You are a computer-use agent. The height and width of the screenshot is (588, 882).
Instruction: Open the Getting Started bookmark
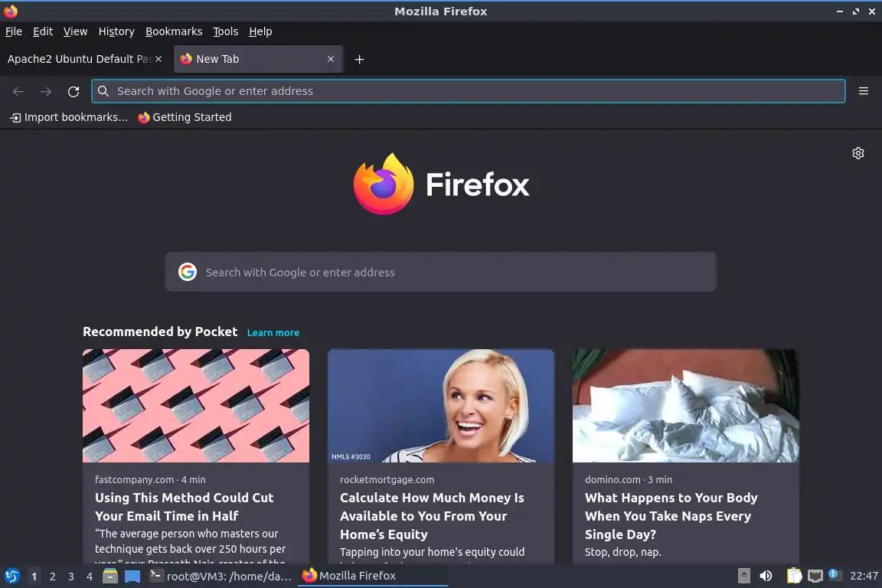[185, 117]
